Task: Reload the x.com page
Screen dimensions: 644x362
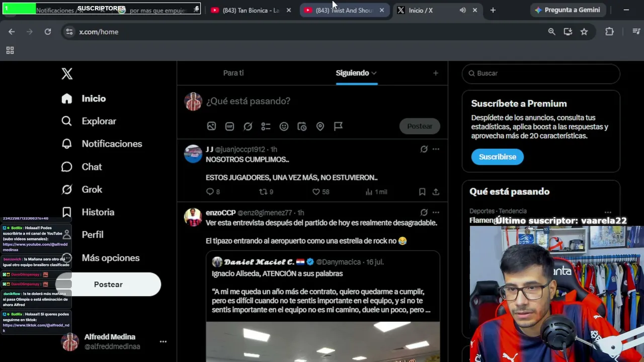Action: click(48, 32)
